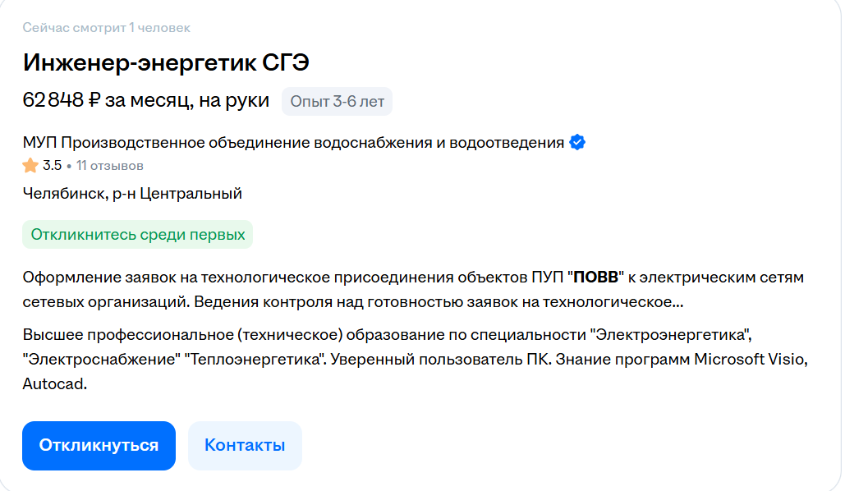Click the green "Откликнитесь среди первых" label
The height and width of the screenshot is (491, 868).
pyautogui.click(x=138, y=235)
